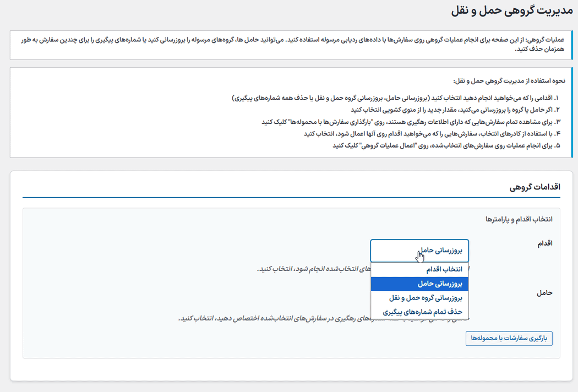The height and width of the screenshot is (392, 578).
Task: Click the 'حامل' field label
Action: pos(544,293)
